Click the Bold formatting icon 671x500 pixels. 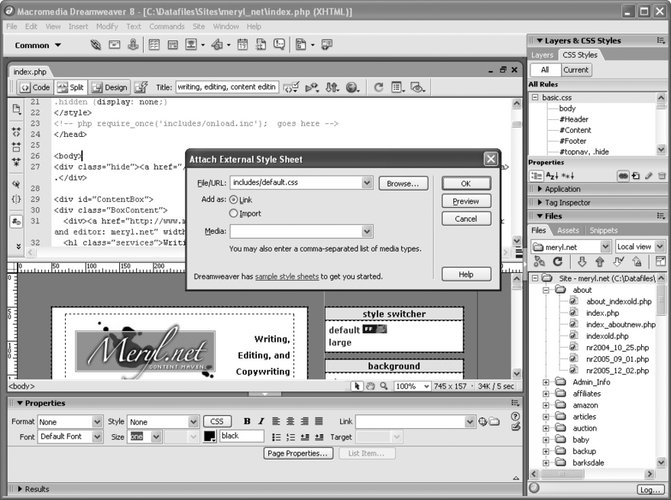click(x=248, y=422)
